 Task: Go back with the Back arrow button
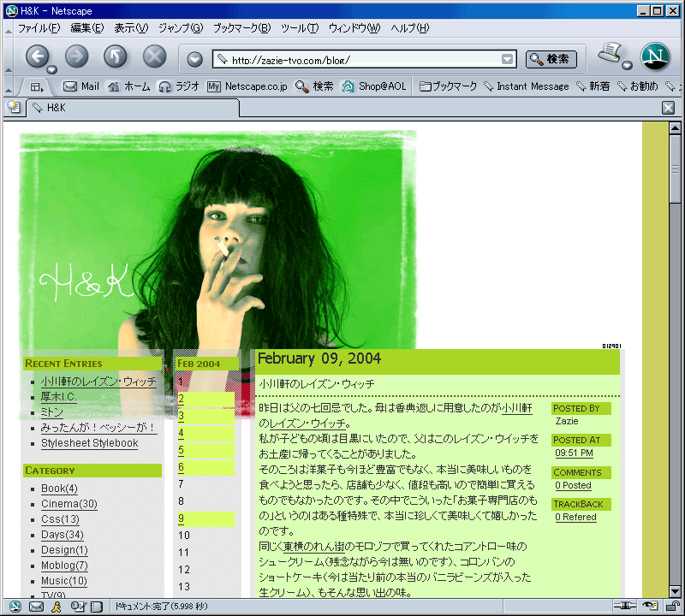click(37, 56)
